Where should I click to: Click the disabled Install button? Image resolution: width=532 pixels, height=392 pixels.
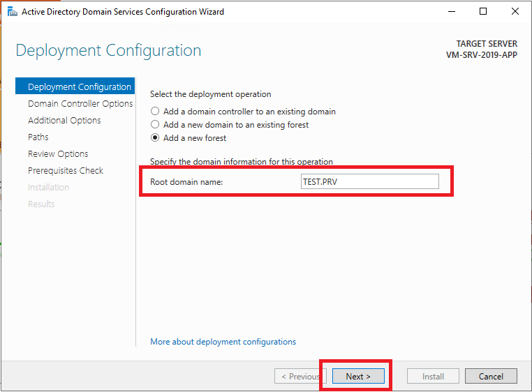[434, 376]
